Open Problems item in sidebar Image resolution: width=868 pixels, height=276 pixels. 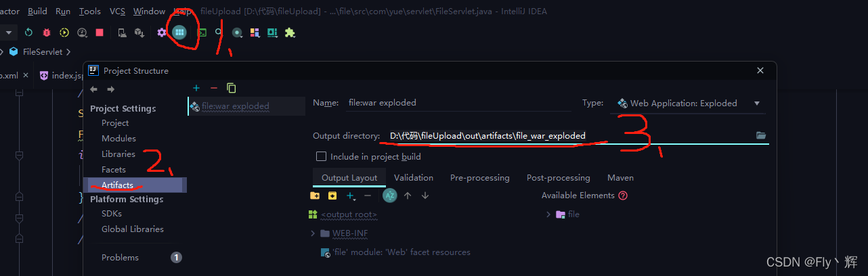(120, 258)
